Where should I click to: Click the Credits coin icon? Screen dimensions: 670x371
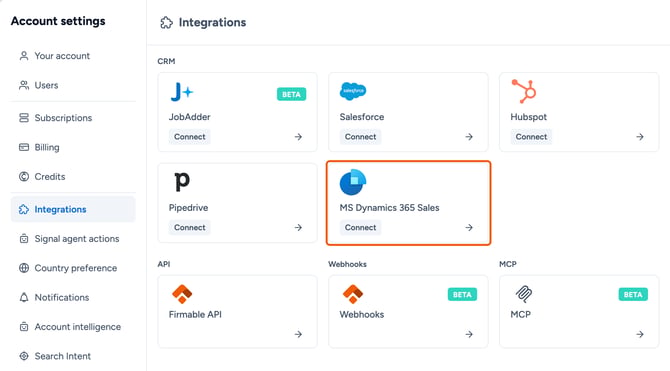click(x=24, y=177)
